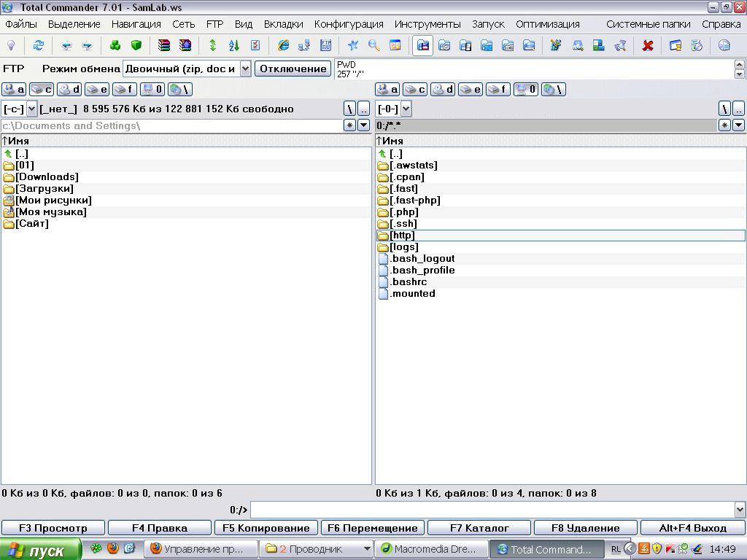Open the Справка menu
This screenshot has width=747, height=560.
click(x=721, y=24)
